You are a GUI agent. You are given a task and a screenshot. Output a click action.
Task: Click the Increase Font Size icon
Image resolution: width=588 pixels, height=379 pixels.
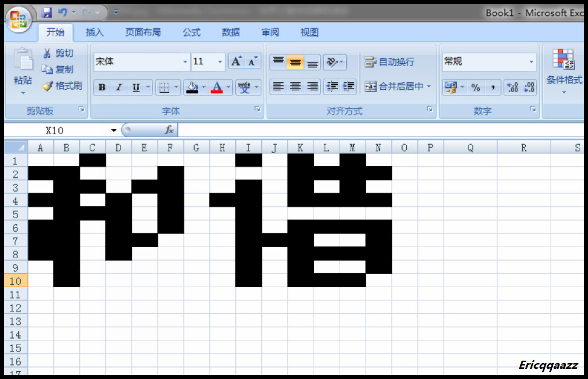pos(236,62)
